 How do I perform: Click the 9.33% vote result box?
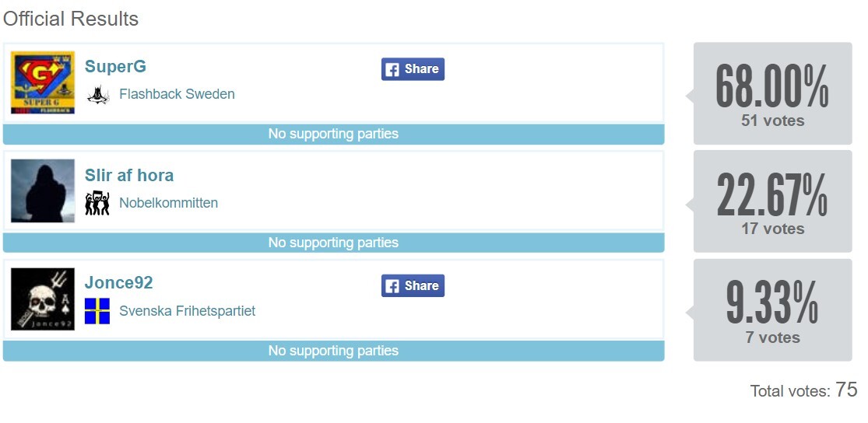tap(772, 310)
